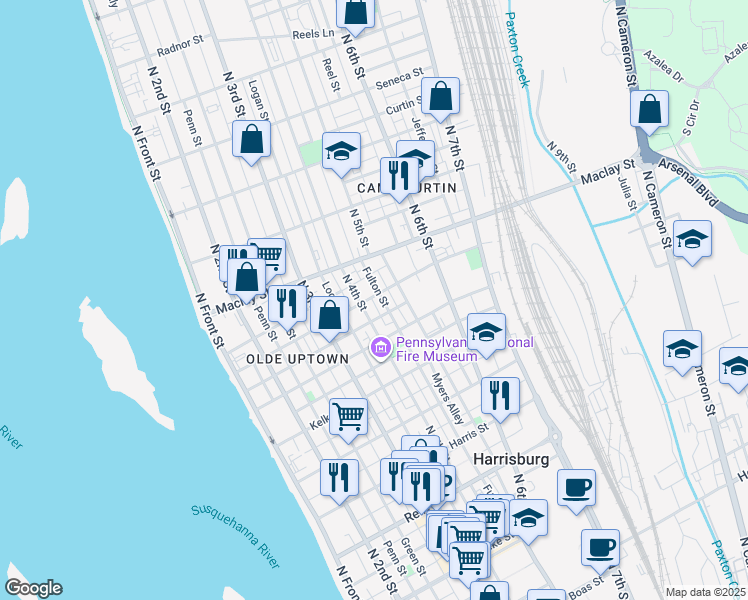Click the Harrisburg city label

510,459
